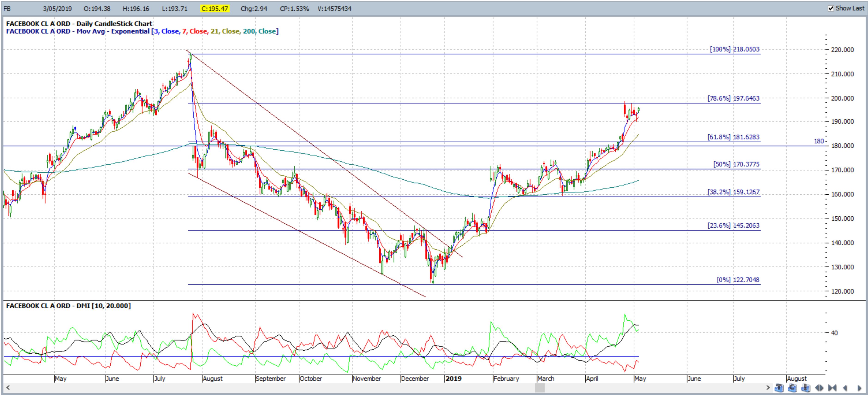Click the compress time axis (inward arrows) icon

(x=832, y=388)
